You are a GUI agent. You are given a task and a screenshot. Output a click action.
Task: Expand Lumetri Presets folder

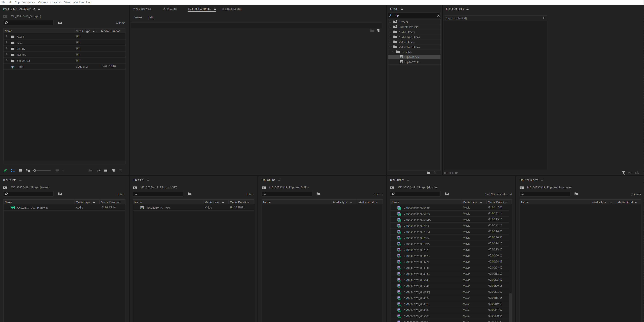tap(390, 27)
